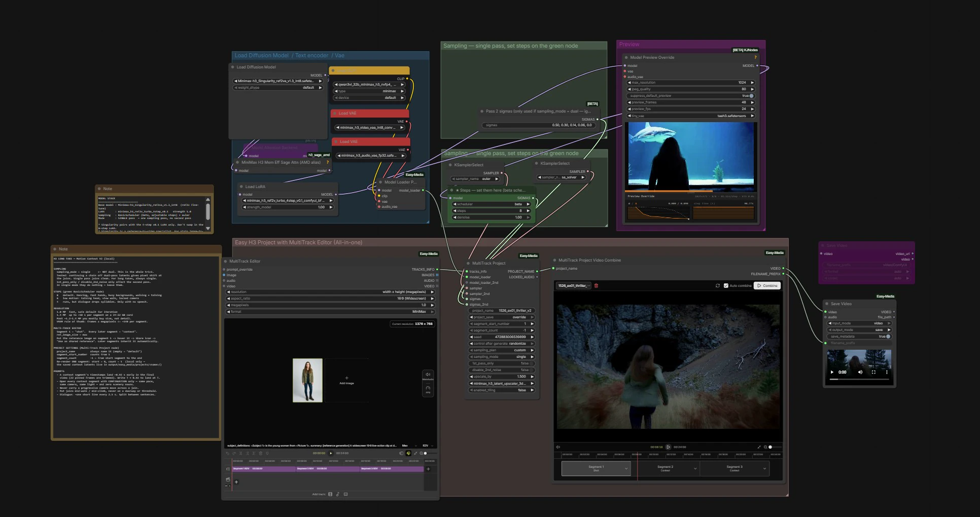The height and width of the screenshot is (517, 980).
Task: Add a segment with the plus at track end
Action: click(428, 469)
